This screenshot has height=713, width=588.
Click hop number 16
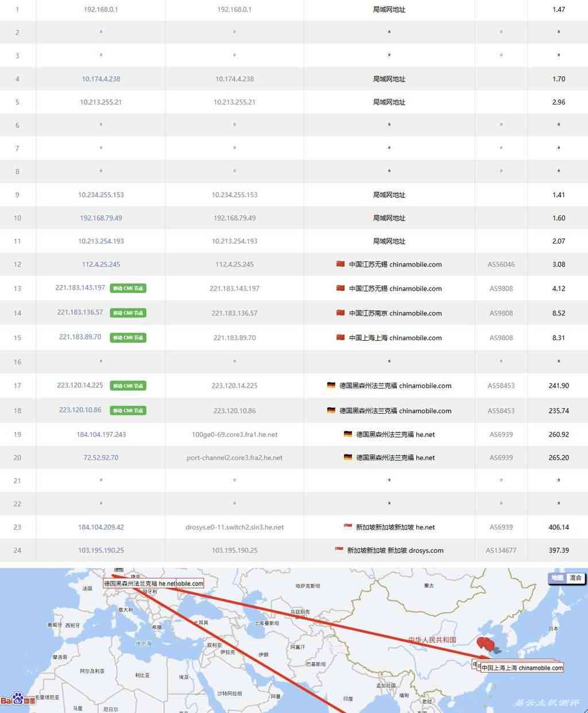point(17,362)
